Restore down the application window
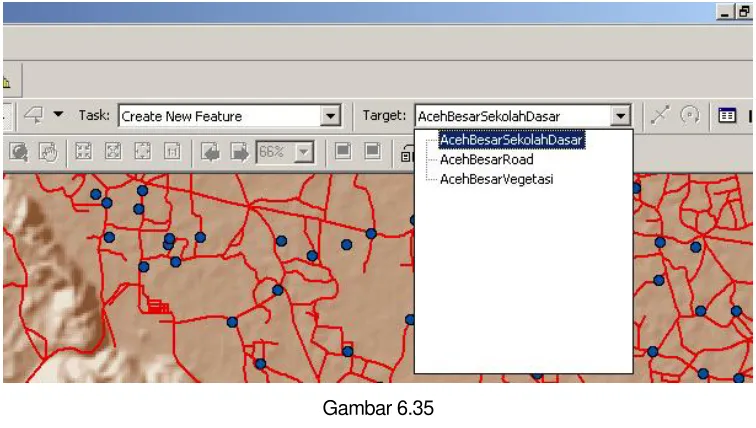This screenshot has height=428, width=756. pyautogui.click(x=744, y=13)
